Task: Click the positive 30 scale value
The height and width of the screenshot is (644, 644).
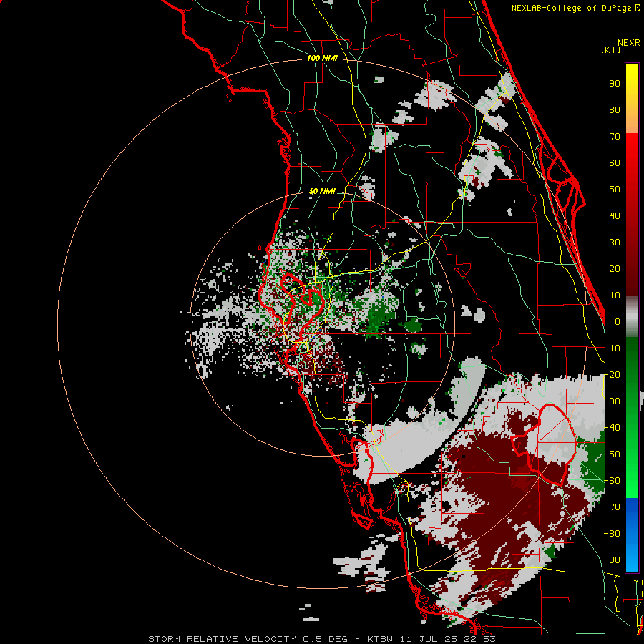Action: coord(615,243)
